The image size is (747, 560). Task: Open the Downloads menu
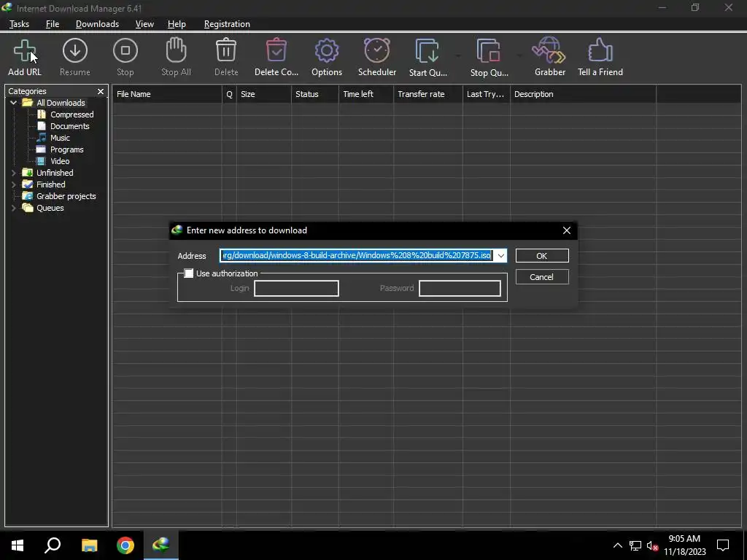click(97, 24)
